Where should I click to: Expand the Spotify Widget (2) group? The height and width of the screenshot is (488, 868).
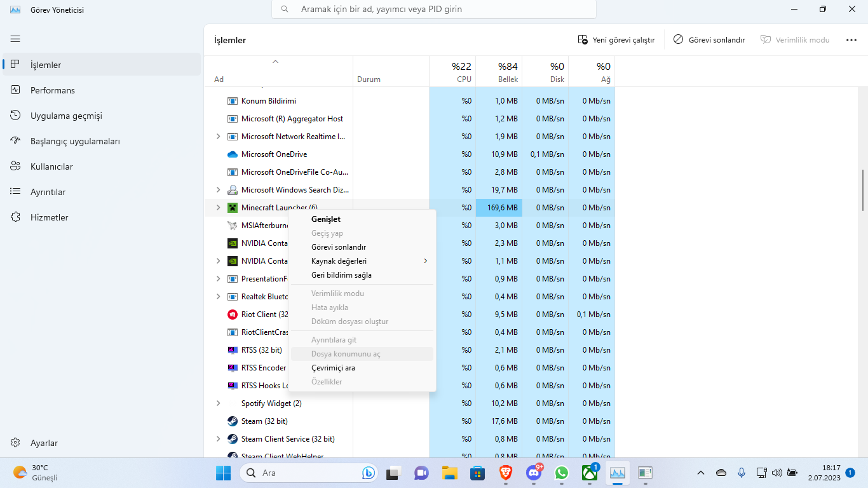point(218,403)
